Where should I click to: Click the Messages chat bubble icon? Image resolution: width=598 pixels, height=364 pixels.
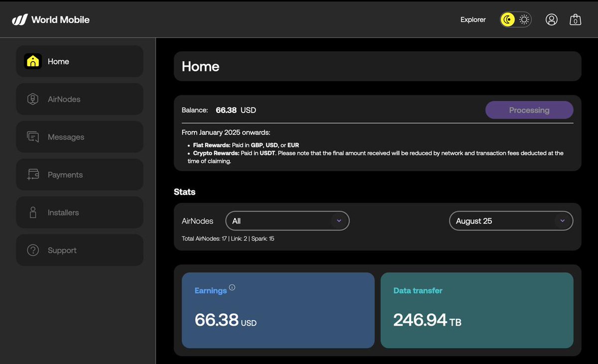[x=33, y=137]
